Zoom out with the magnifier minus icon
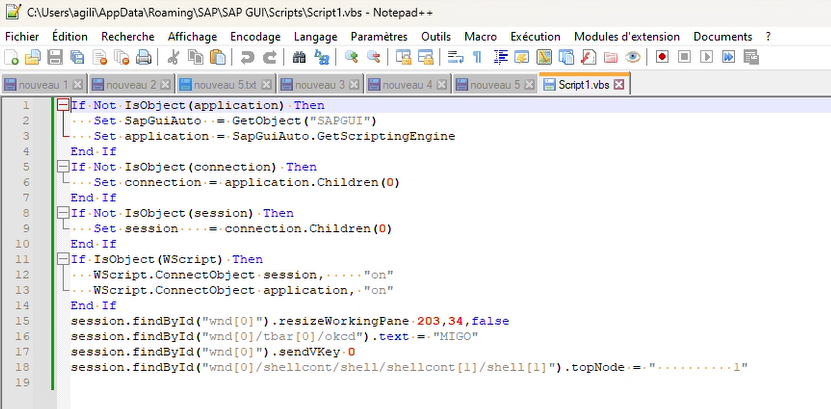 point(374,57)
